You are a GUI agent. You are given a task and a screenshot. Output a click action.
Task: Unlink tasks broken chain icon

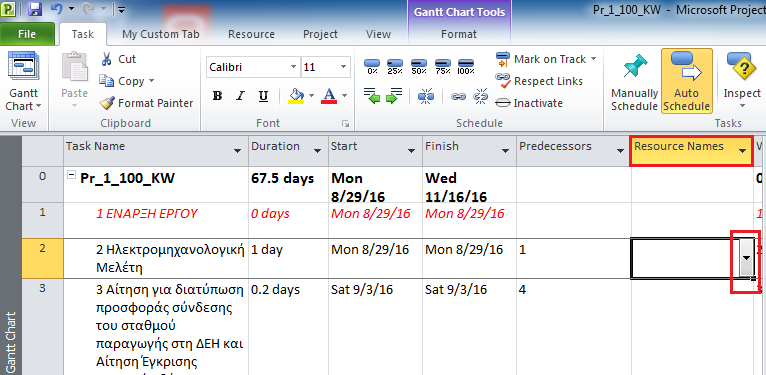click(481, 96)
